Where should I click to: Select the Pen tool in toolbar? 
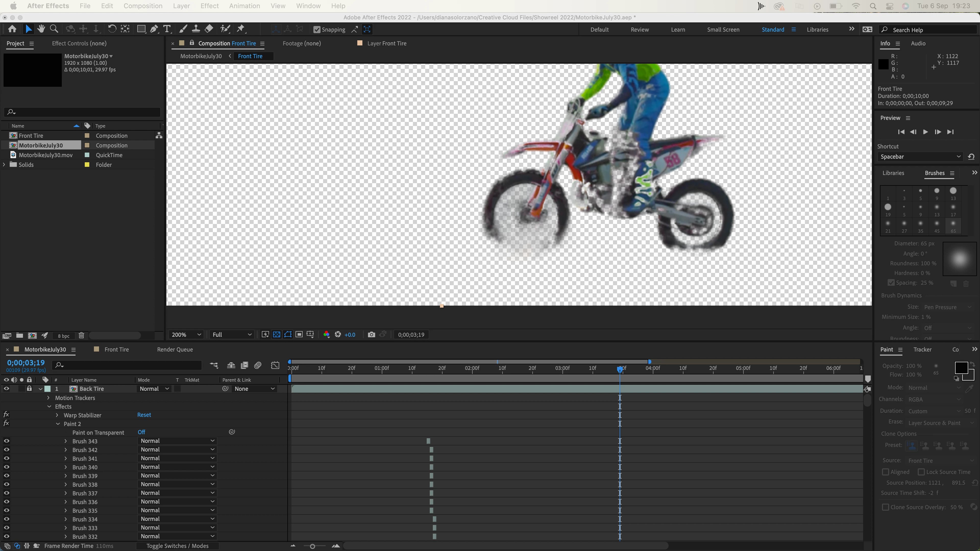[x=154, y=29]
